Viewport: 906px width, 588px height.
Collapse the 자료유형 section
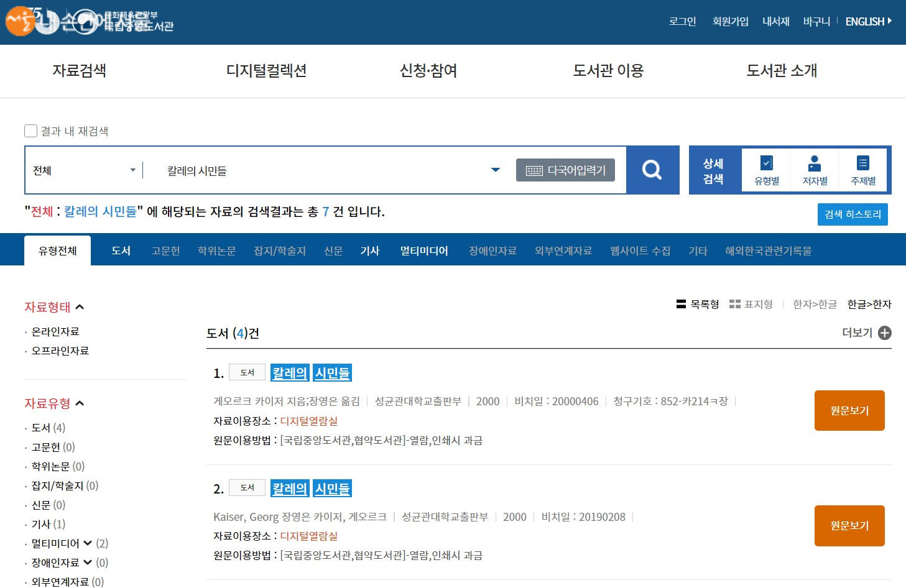coord(80,403)
